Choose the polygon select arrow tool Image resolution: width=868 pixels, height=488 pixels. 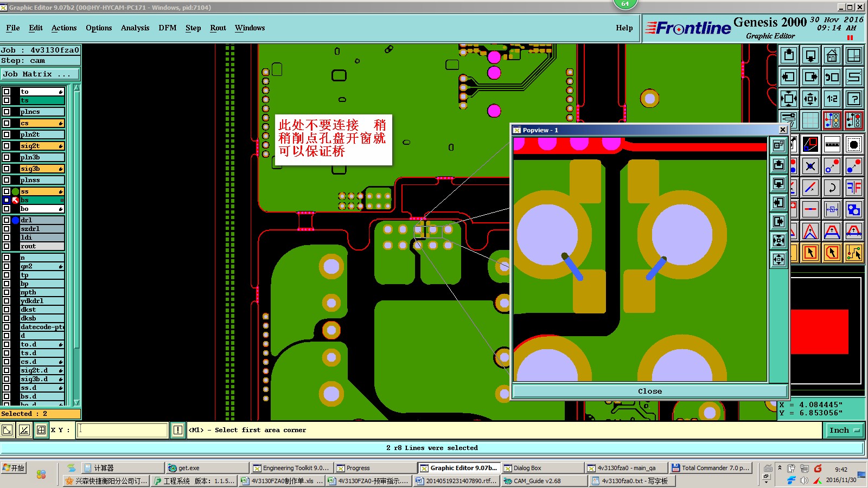(832, 253)
